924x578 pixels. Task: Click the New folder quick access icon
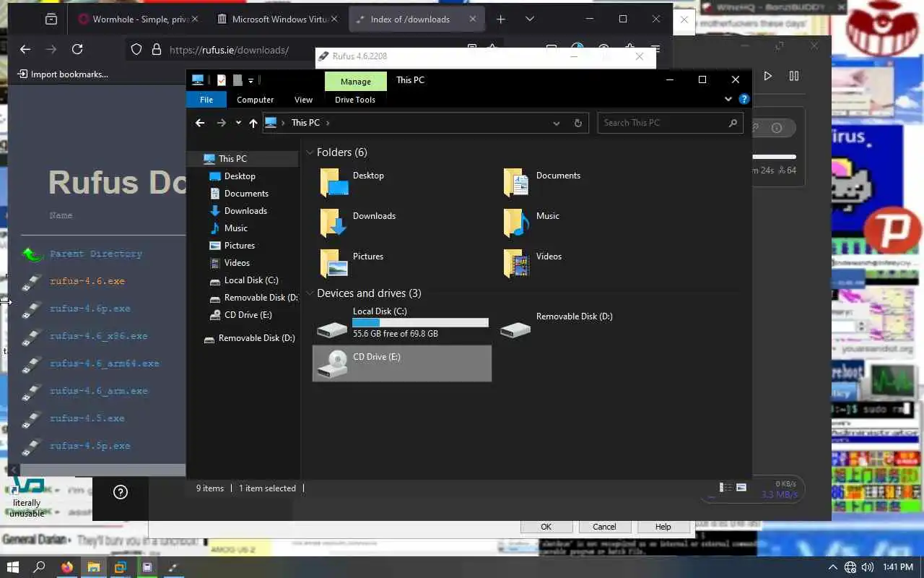coord(237,80)
